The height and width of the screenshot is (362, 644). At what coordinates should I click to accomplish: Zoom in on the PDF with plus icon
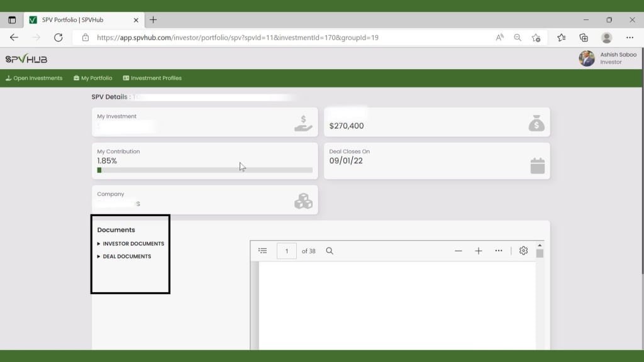pos(479,250)
